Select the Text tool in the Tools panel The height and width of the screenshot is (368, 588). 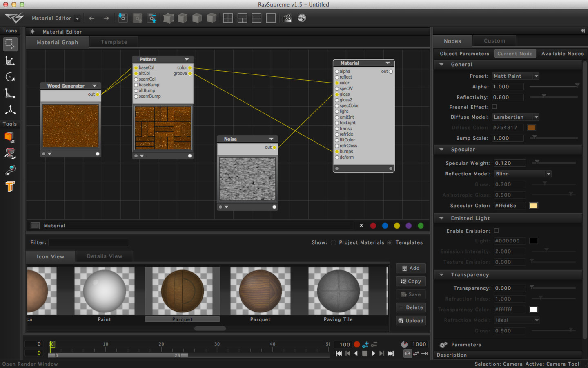(10, 186)
